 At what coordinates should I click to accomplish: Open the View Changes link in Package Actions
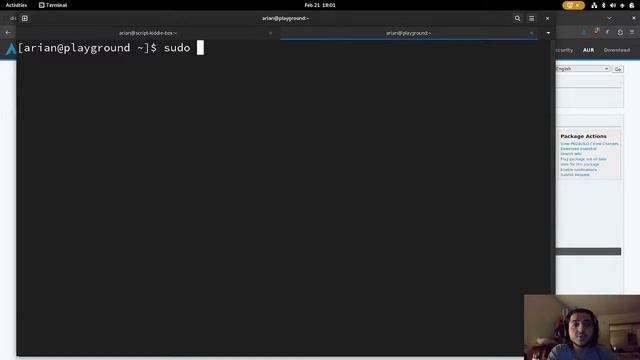pos(605,144)
